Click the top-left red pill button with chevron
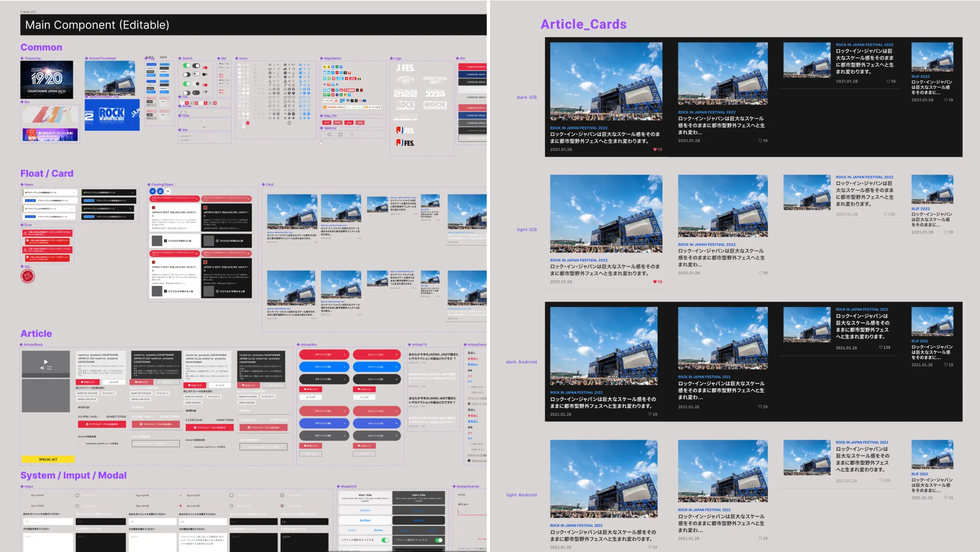 324,355
